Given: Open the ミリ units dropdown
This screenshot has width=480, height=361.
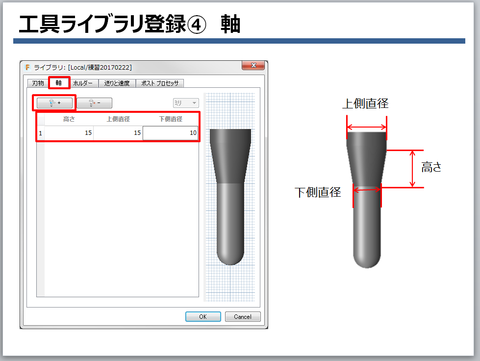Looking at the screenshot, I should [186, 103].
